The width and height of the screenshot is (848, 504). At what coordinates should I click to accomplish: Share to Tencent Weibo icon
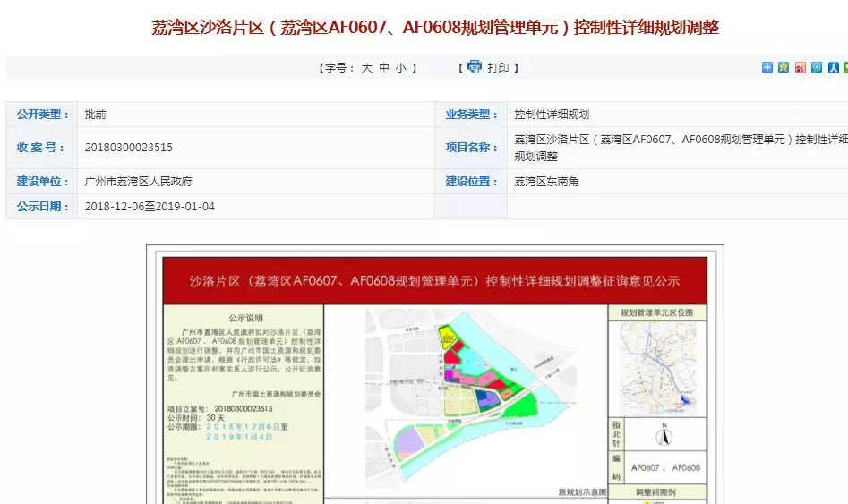817,68
